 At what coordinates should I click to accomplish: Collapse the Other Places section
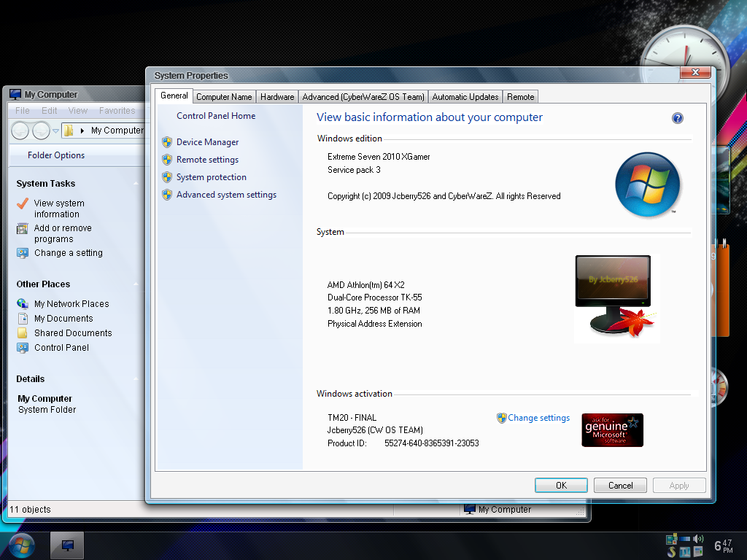tap(136, 284)
